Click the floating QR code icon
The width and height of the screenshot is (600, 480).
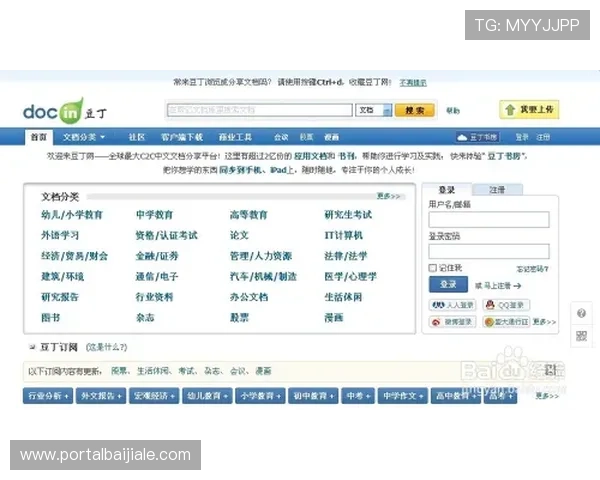[x=581, y=336]
